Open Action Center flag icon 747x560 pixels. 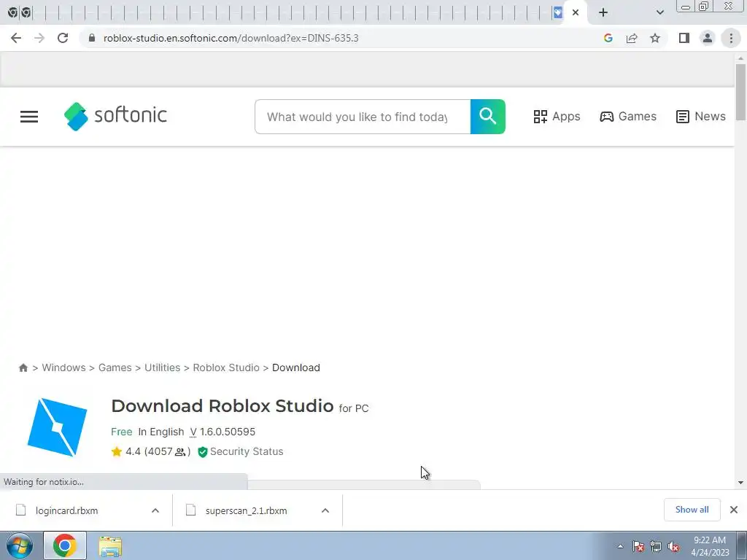[638, 546]
